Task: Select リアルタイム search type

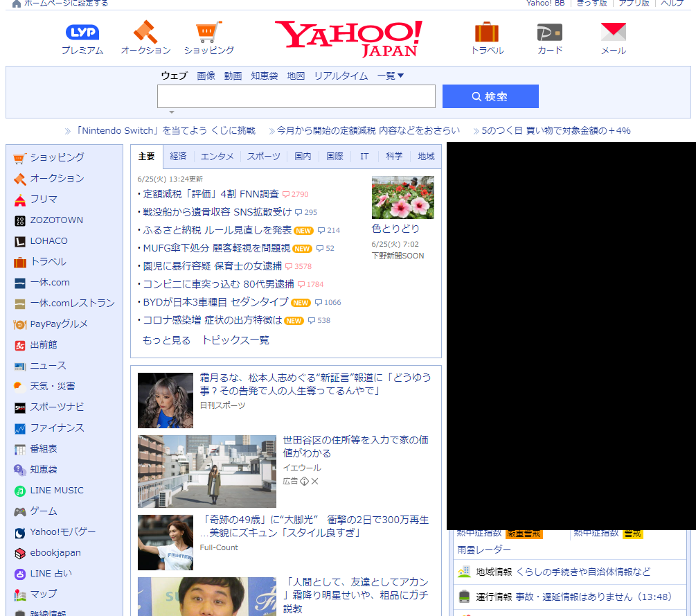Action: [x=341, y=76]
